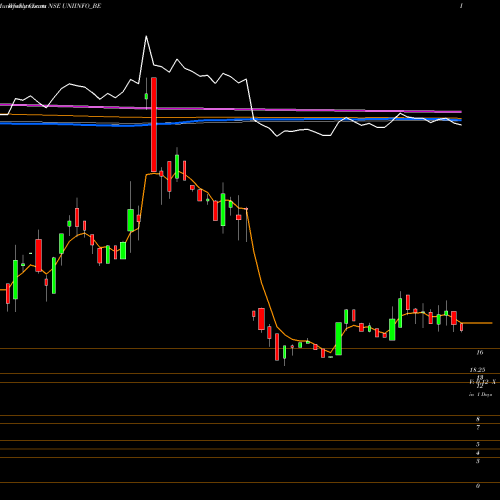Click the tall red candlestick at the peak
This screenshot has height=500, width=500.
click(154, 125)
